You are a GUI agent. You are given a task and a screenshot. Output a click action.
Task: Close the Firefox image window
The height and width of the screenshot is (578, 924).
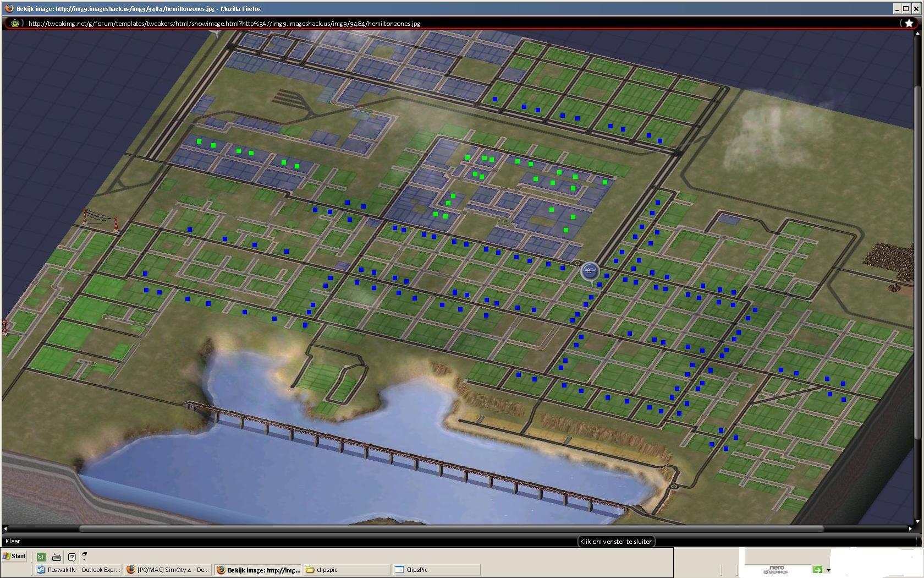coord(916,8)
